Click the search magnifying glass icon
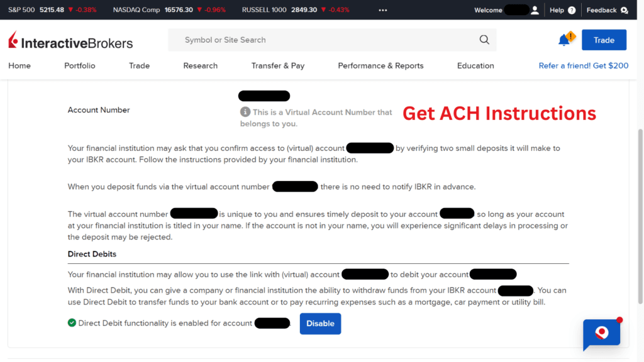Screen dimensions: 644x362 coord(484,39)
